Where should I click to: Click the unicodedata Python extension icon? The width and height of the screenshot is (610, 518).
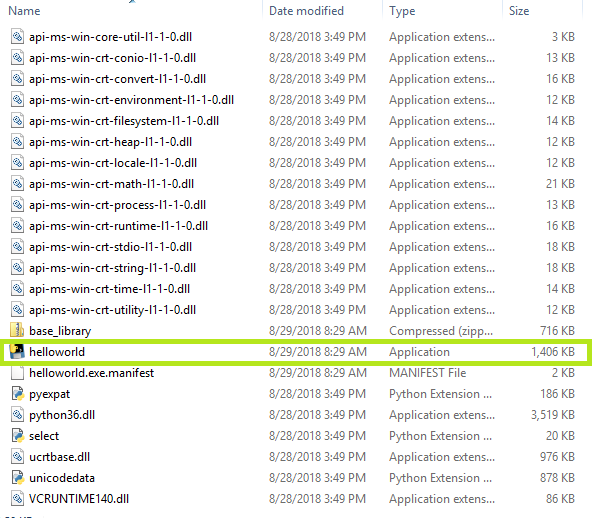17,478
